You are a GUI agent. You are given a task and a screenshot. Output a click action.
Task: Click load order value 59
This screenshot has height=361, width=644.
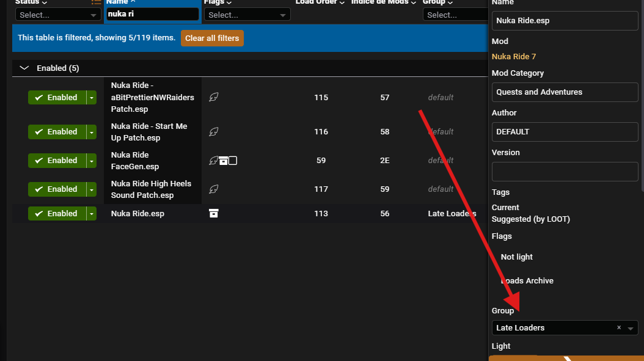(x=321, y=161)
